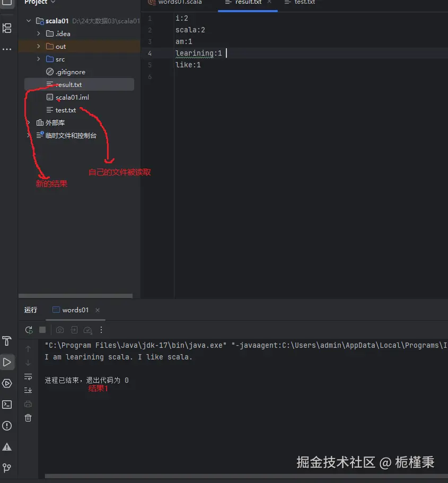Toggle soft-wrap in console output

28,377
